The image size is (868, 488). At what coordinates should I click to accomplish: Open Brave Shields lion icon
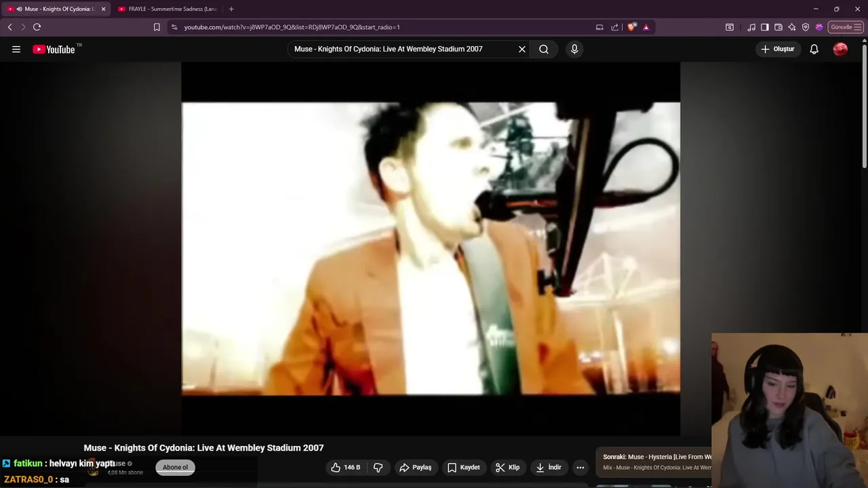631,27
